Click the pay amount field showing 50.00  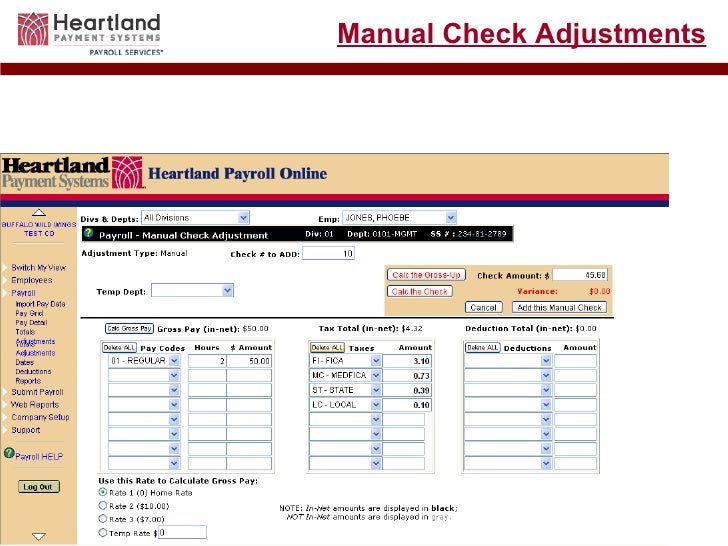click(249, 361)
